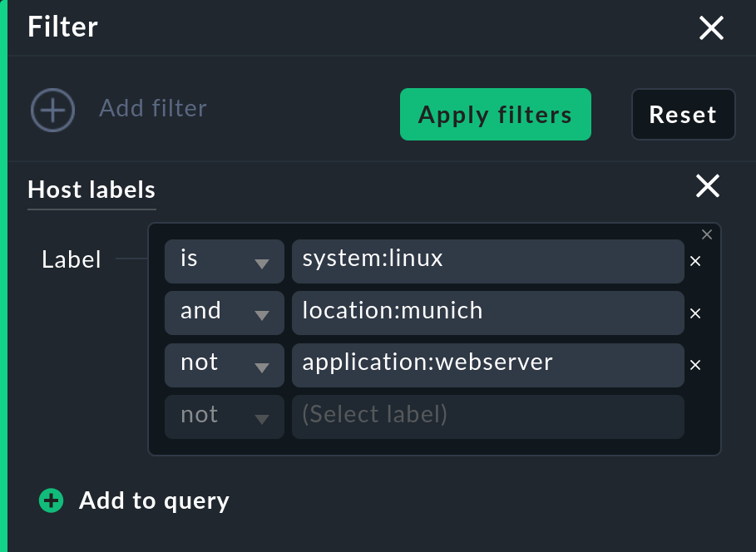This screenshot has height=552, width=756.
Task: Open the disabled 'not' operator dropdown
Action: [224, 416]
